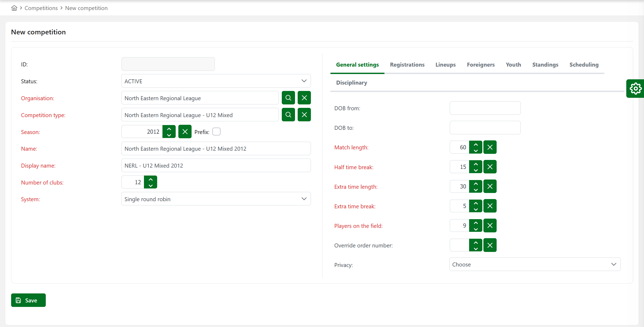Focus the DOB from input field
This screenshot has height=327, width=644.
click(485, 108)
